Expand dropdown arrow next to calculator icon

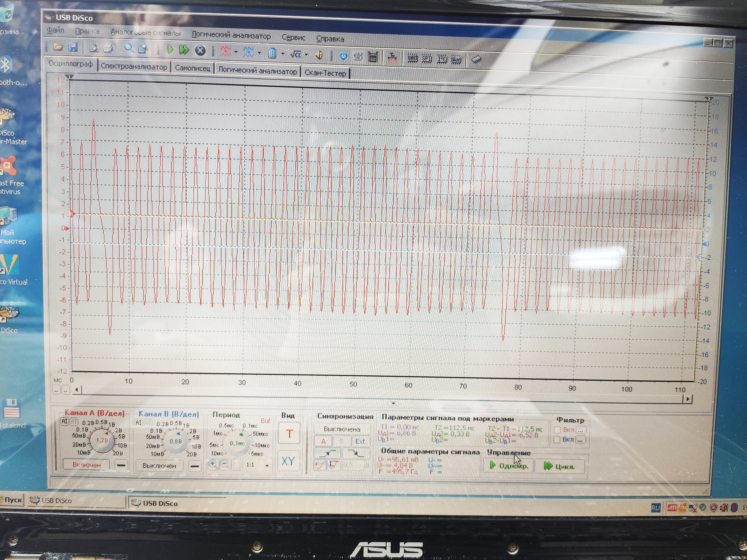[x=283, y=54]
